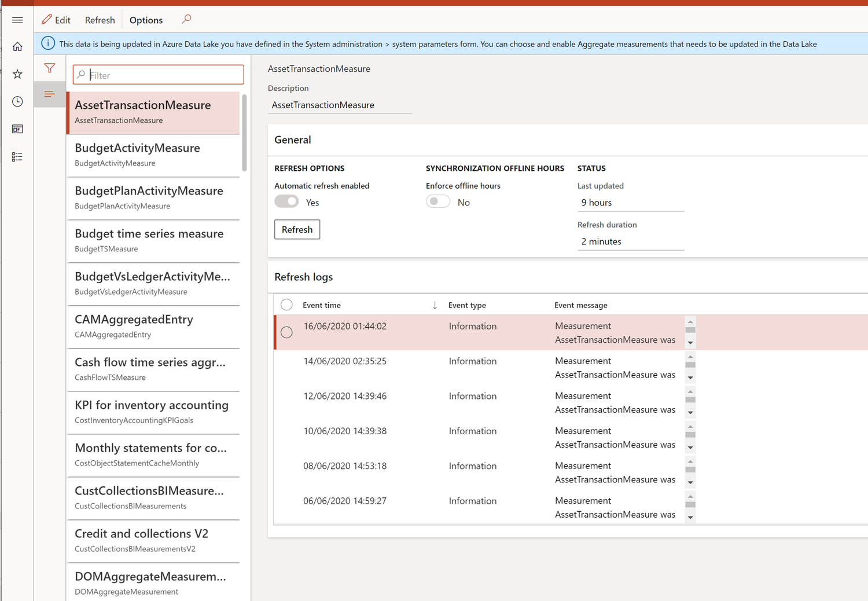Image resolution: width=868 pixels, height=601 pixels.
Task: View recently opened items via clock icon
Action: tap(17, 101)
